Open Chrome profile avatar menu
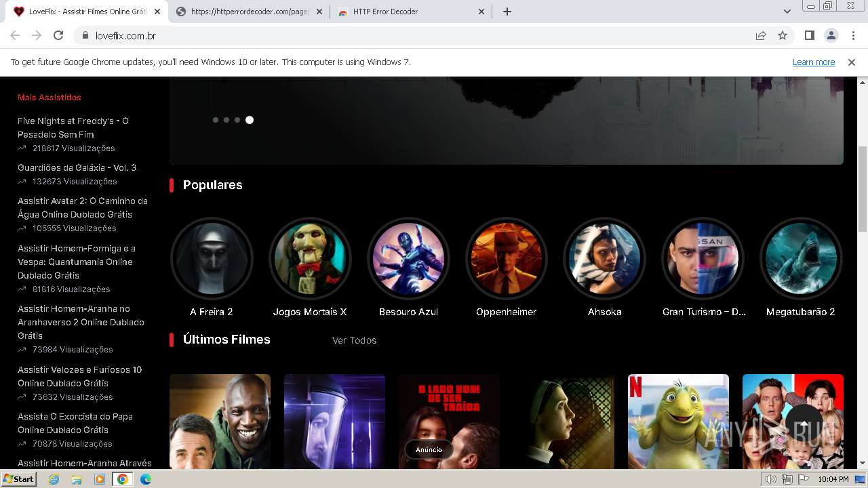The height and width of the screenshot is (488, 868). [x=831, y=35]
